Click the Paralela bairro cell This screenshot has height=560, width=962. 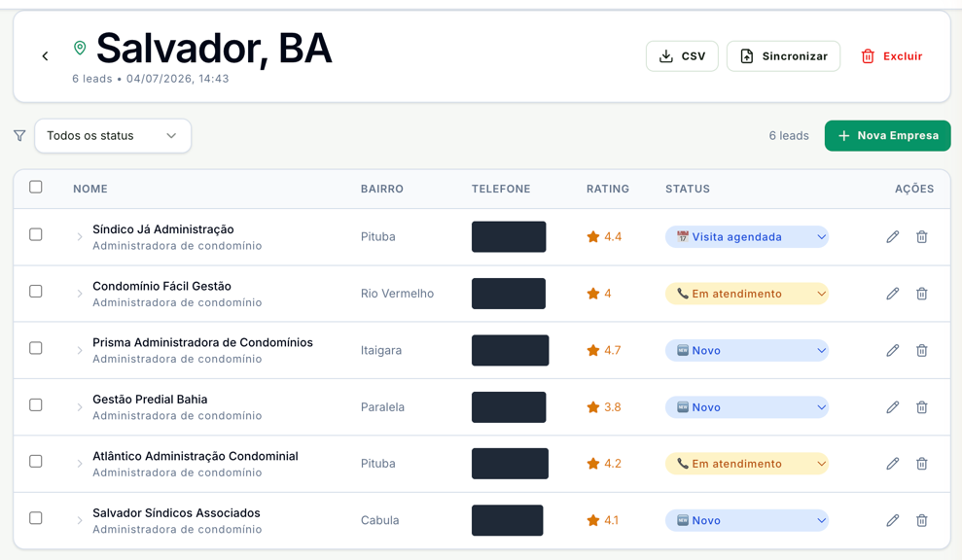(382, 407)
